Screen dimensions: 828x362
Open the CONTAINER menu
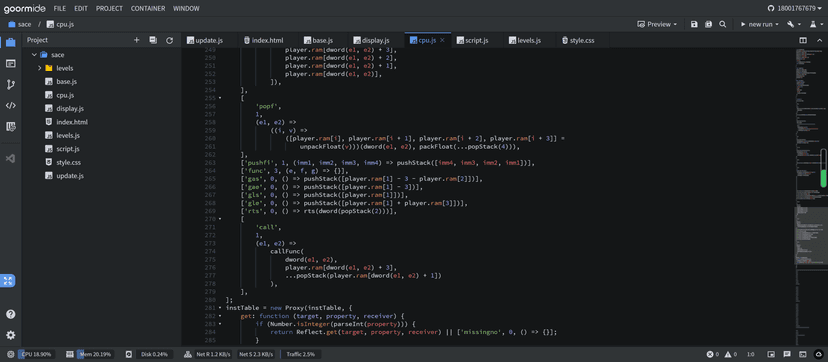tap(148, 8)
